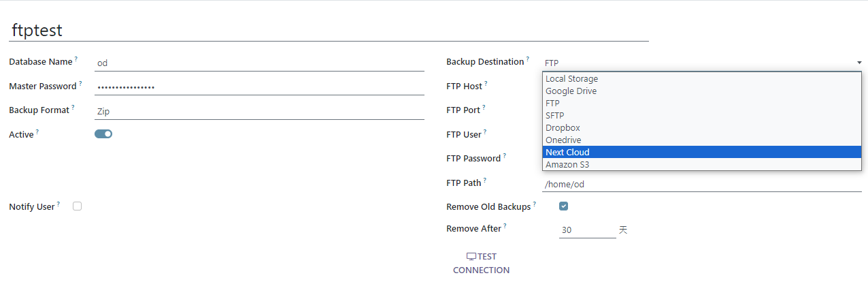Enable the Notify User checkbox
The image size is (868, 297).
[x=77, y=206]
